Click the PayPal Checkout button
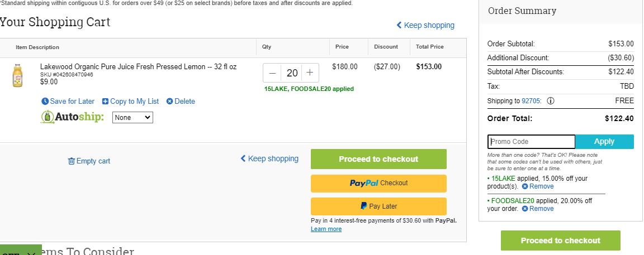This screenshot has height=255, width=644. [x=378, y=183]
